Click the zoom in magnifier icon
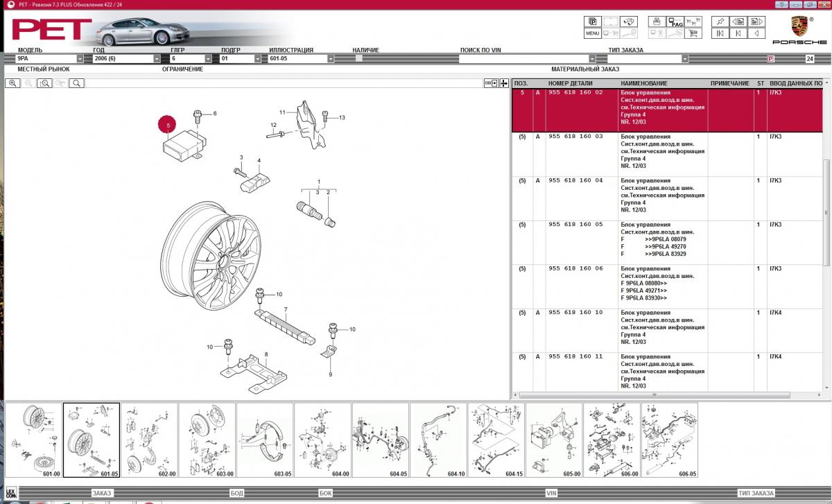This screenshot has width=832, height=504. (12, 83)
